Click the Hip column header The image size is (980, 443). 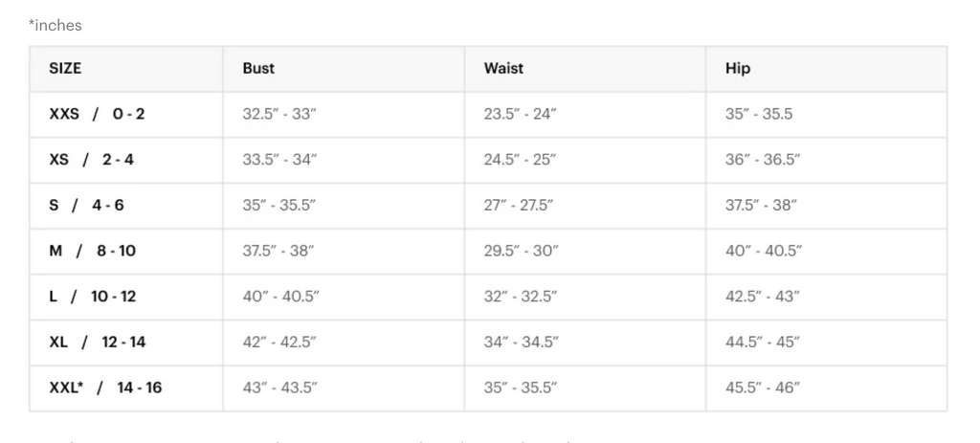pyautogui.click(x=738, y=69)
